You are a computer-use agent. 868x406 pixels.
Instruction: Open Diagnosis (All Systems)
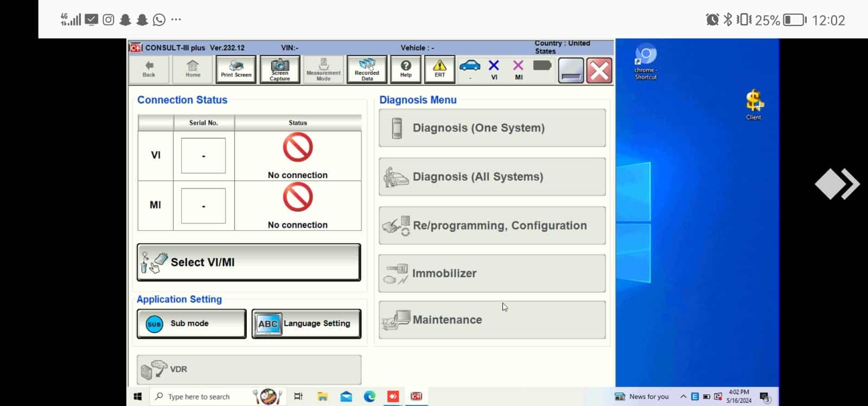492,177
